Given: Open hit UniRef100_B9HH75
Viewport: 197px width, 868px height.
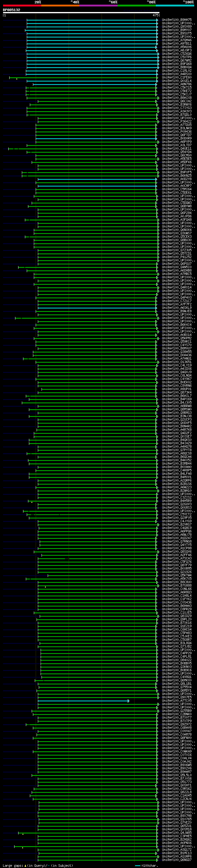Looking at the screenshot, I should click(x=177, y=20).
